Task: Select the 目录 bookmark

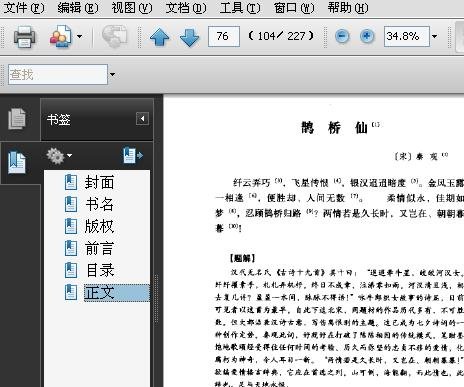Action: pos(99,270)
